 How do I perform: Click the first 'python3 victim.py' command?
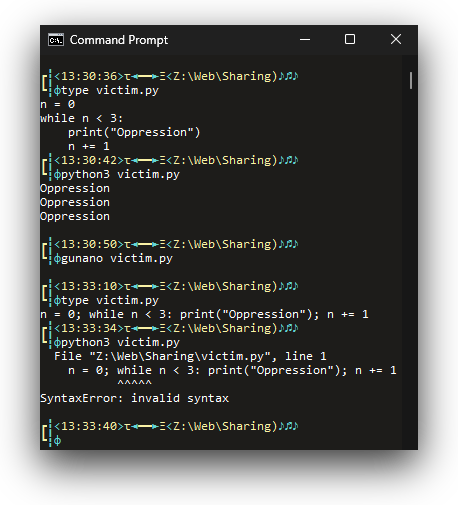click(120, 174)
